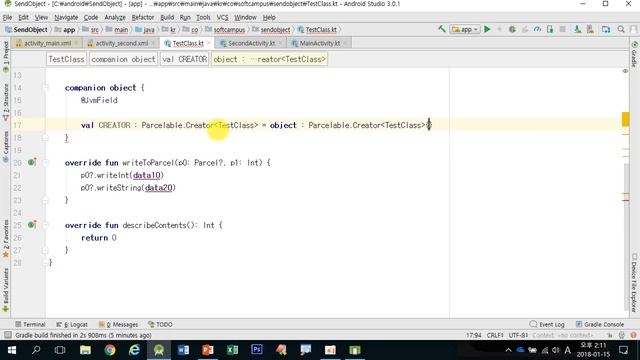
Task: Click Attach debugger to Android process icon
Action: pyautogui.click(x=550, y=29)
